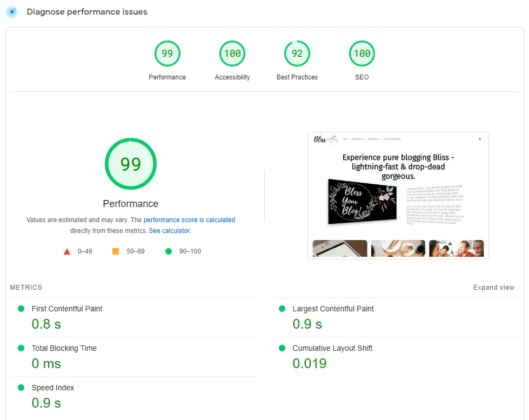Click the METRICS section heading
Screen dimensions: 529x420
click(26, 288)
